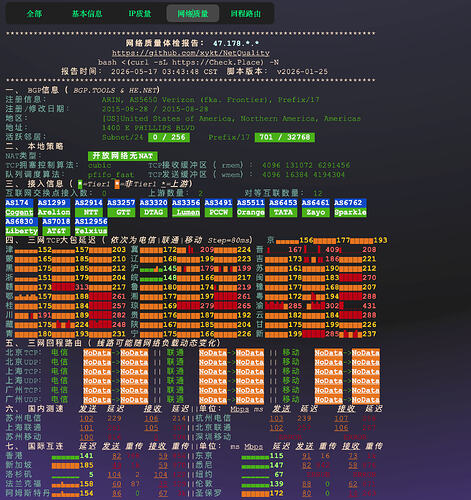This screenshot has height=500, width=471.
Task: Click the Cogent label
Action: pyautogui.click(x=19, y=212)
